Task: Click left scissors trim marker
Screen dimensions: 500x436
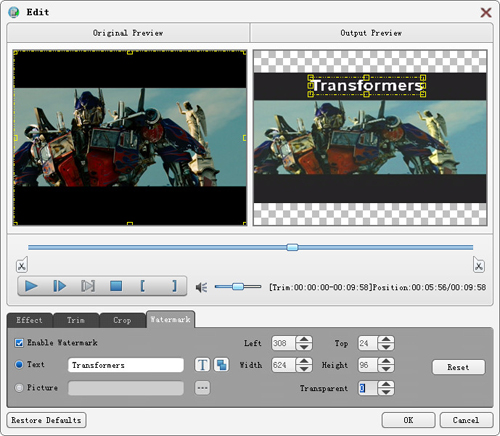Action: pos(22,265)
